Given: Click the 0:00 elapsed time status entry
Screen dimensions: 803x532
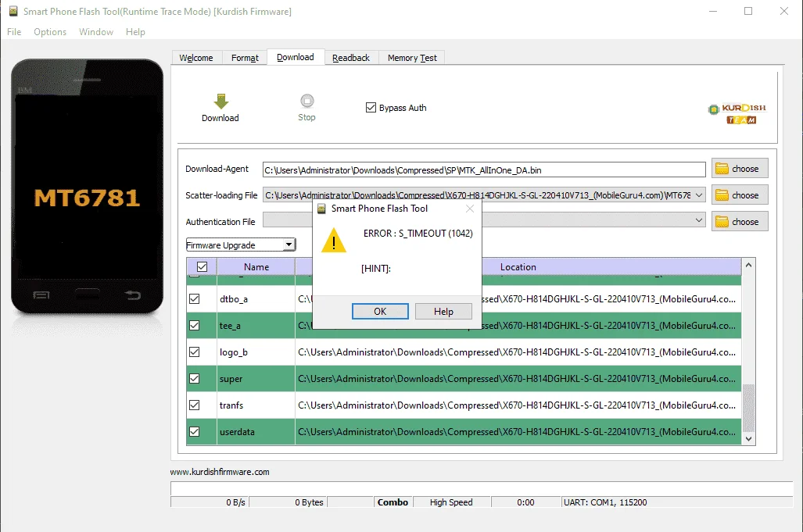Looking at the screenshot, I should pyautogui.click(x=525, y=502).
